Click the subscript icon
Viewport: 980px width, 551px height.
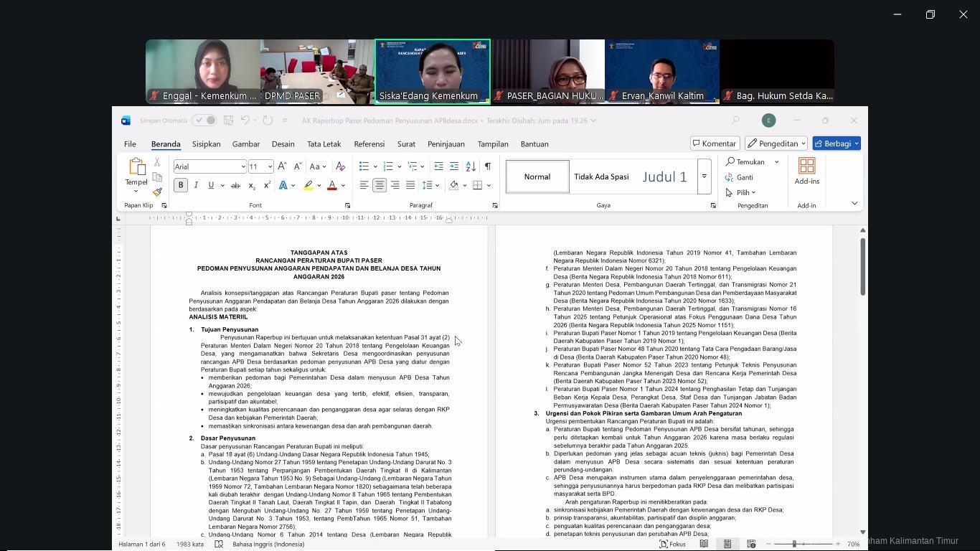[x=252, y=185]
